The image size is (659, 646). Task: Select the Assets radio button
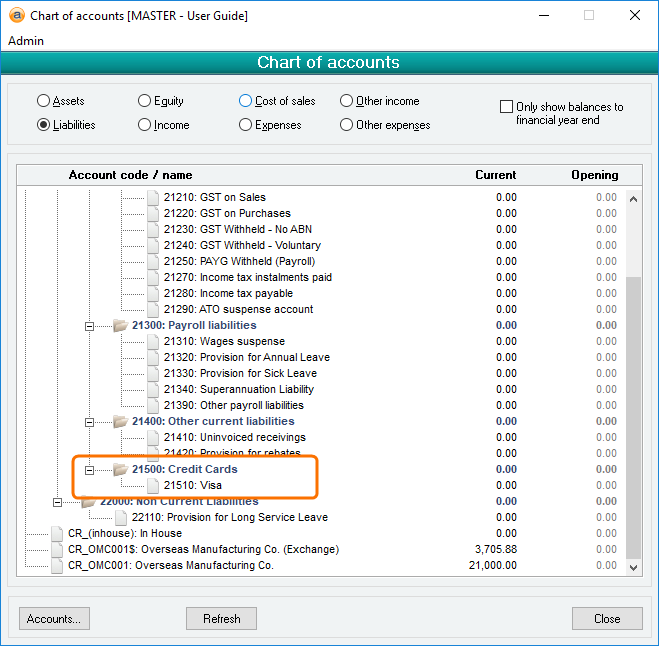pyautogui.click(x=43, y=101)
